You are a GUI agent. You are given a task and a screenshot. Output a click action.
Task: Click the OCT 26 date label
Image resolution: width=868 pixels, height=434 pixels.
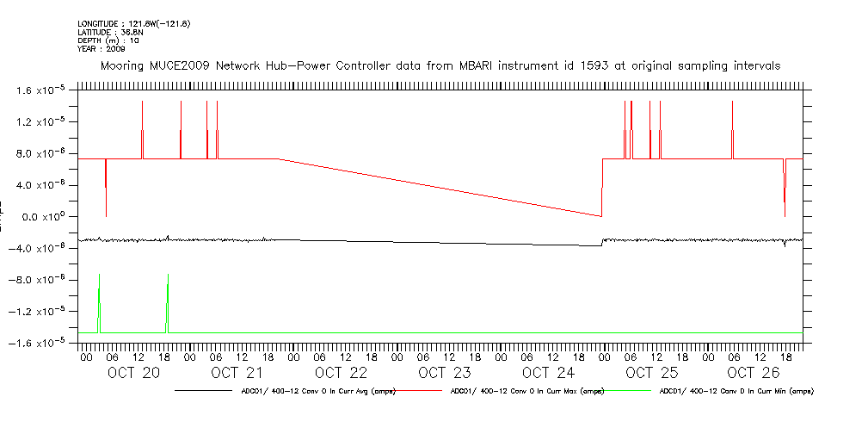click(754, 373)
